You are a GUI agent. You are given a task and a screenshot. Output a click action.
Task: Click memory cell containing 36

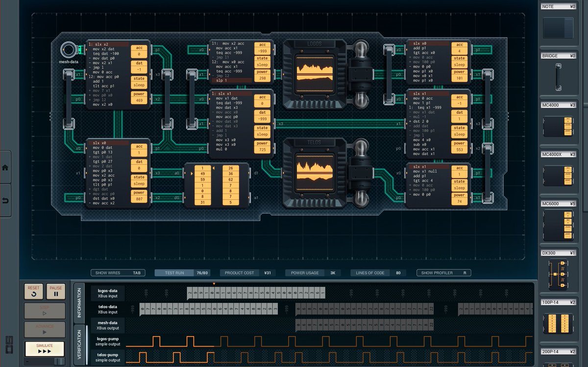tap(230, 173)
